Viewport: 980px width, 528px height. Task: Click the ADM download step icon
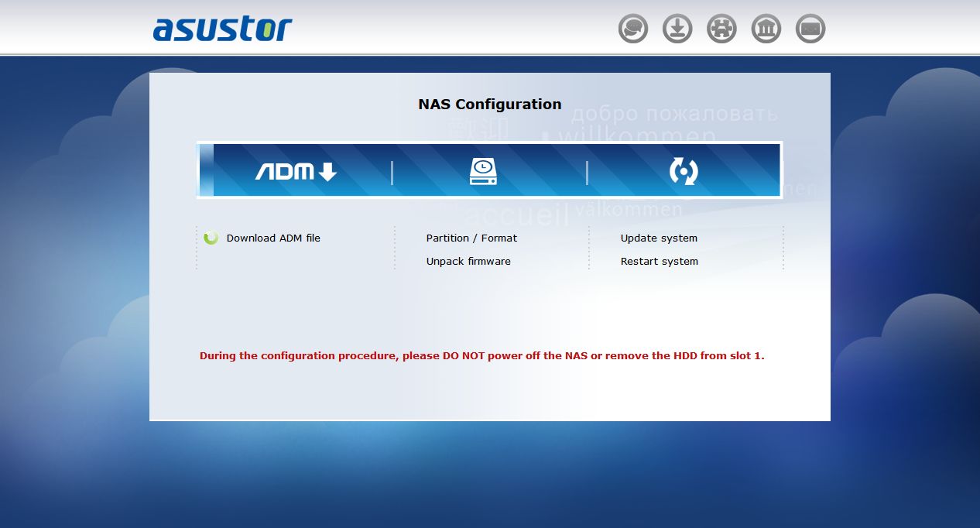click(x=296, y=171)
